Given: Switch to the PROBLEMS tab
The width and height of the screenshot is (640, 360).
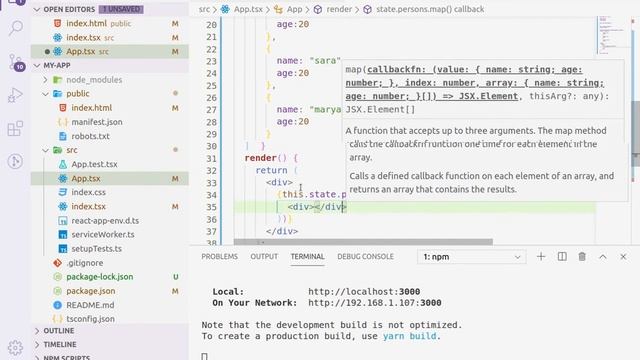Looking at the screenshot, I should coord(219,257).
